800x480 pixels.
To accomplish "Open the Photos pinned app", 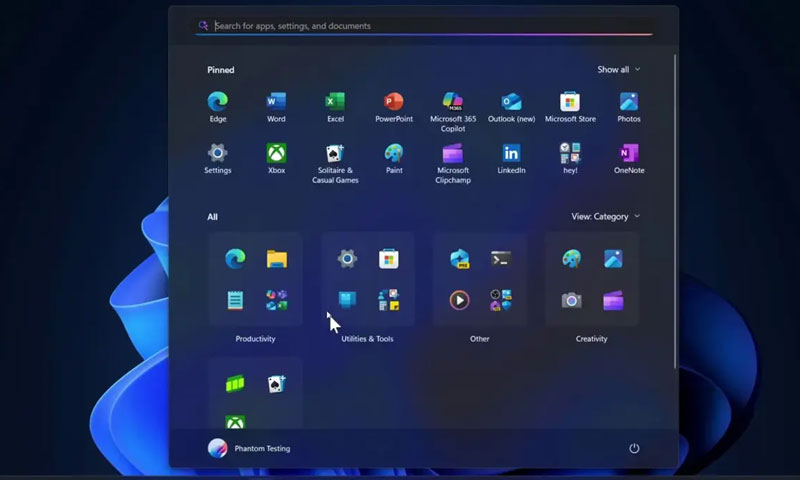I will click(629, 107).
